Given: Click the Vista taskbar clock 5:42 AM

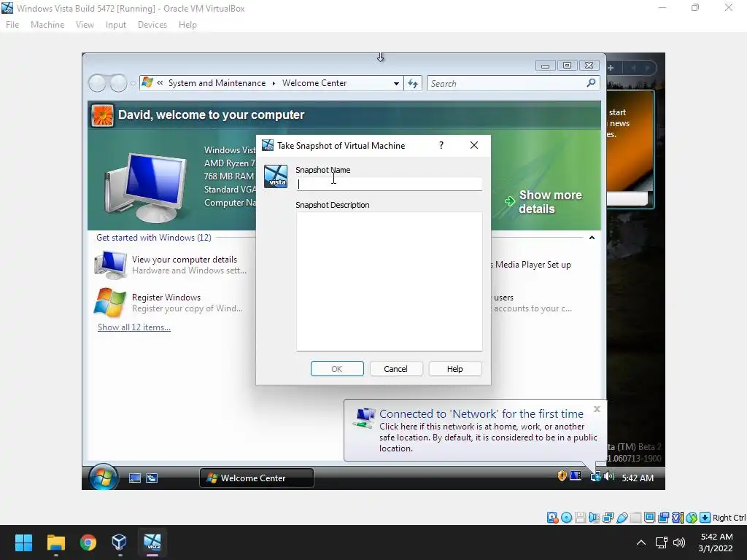Looking at the screenshot, I should (x=638, y=478).
